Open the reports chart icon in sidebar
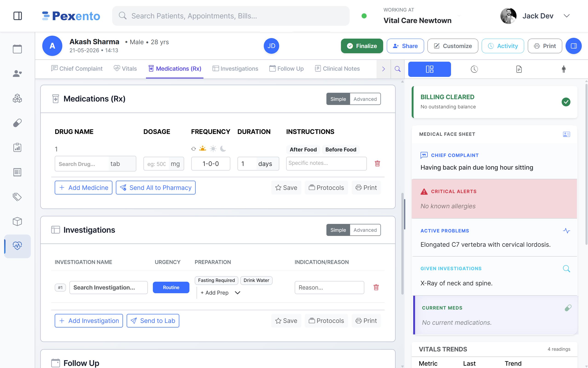Screen dimensions: 588x368 (x=17, y=148)
